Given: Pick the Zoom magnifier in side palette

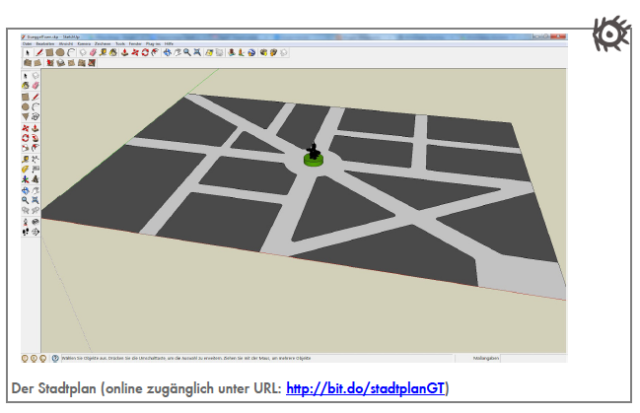Looking at the screenshot, I should (25, 200).
